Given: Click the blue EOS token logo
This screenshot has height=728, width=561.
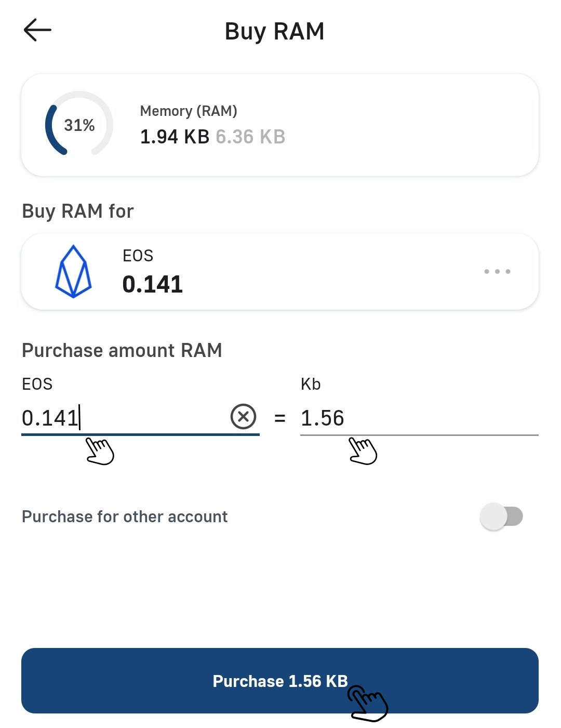Looking at the screenshot, I should click(x=73, y=271).
